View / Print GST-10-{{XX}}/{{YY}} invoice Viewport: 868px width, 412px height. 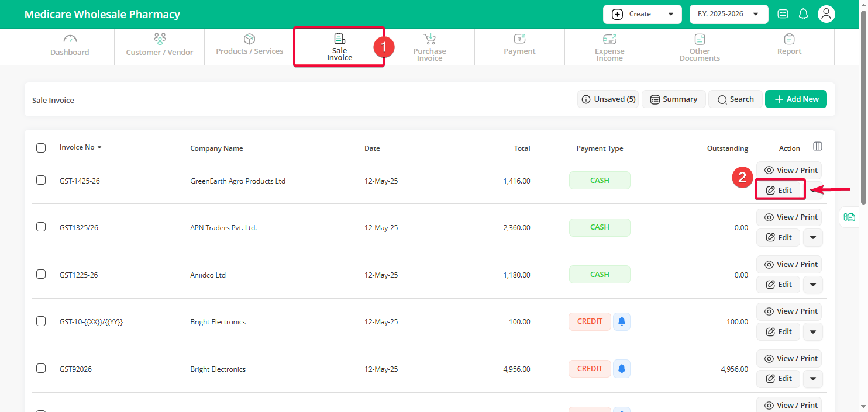[x=789, y=311]
